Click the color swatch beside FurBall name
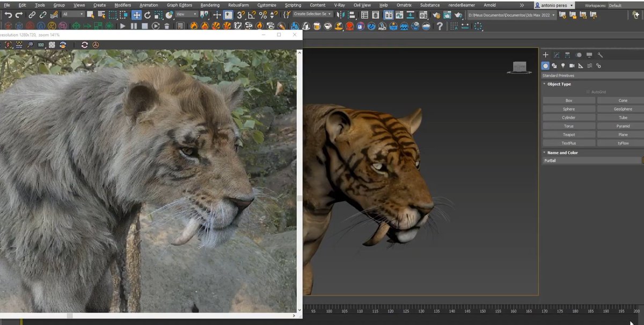Screen dimensions: 644x325 (x=641, y=160)
